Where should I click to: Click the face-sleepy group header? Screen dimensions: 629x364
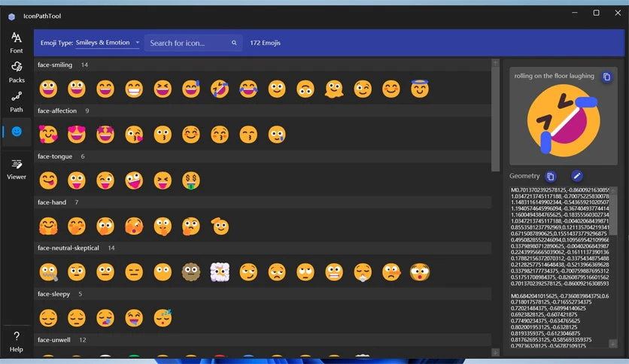[263, 294]
